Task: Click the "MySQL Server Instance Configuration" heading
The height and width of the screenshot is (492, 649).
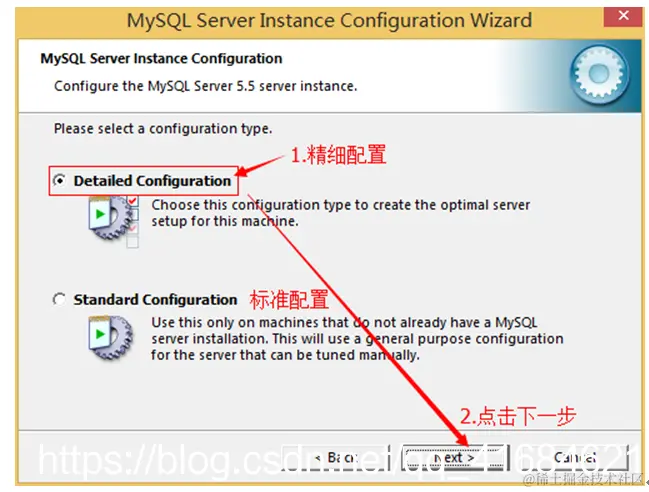Action: click(x=161, y=58)
